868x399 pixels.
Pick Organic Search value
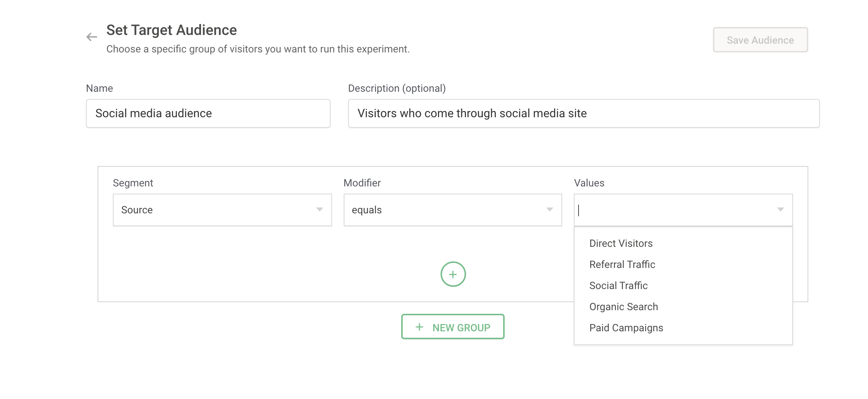pos(623,307)
